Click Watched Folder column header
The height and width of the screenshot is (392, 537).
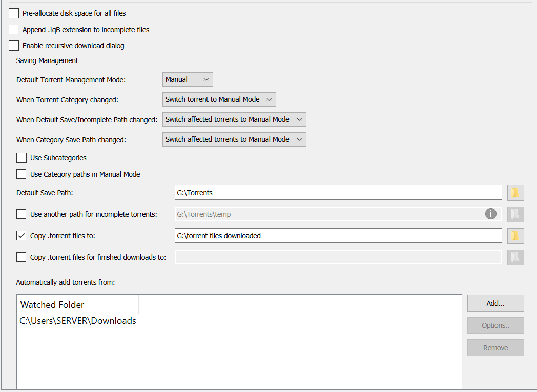tap(78, 305)
